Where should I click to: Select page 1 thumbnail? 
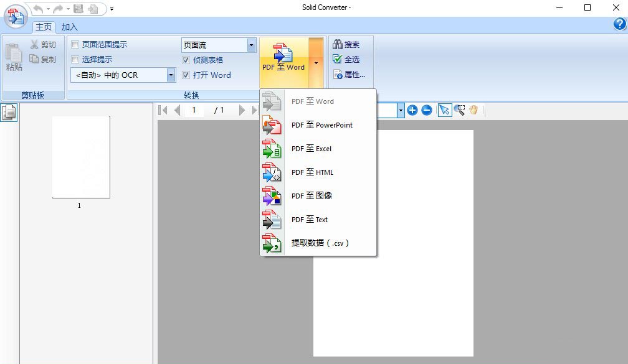click(81, 157)
